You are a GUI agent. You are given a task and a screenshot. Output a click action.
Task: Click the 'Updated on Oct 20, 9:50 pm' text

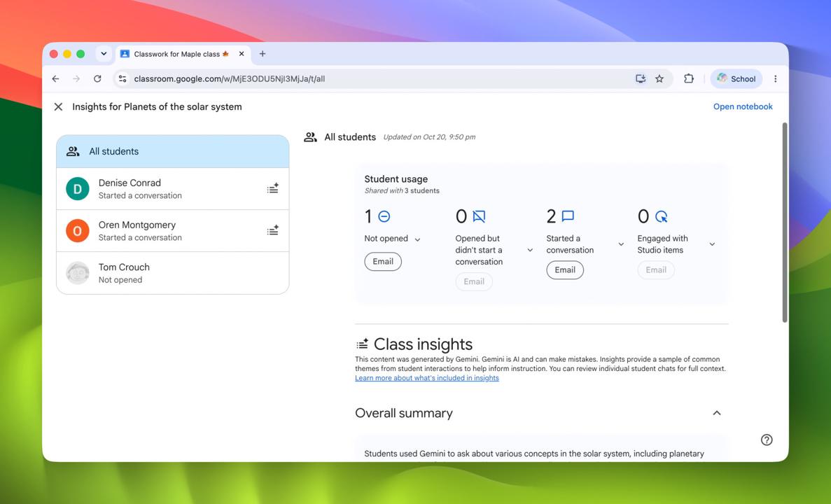tap(429, 136)
